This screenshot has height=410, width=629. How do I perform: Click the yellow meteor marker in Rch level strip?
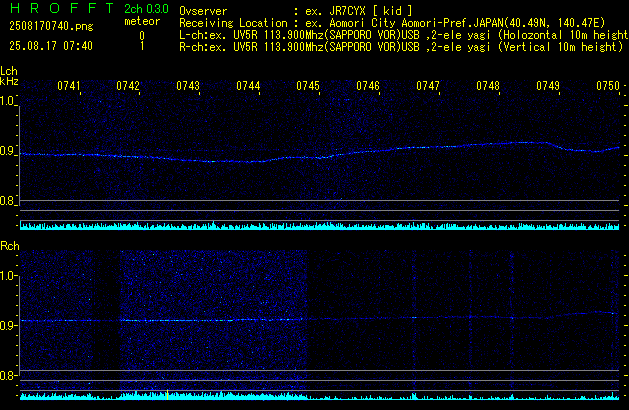tap(167, 395)
